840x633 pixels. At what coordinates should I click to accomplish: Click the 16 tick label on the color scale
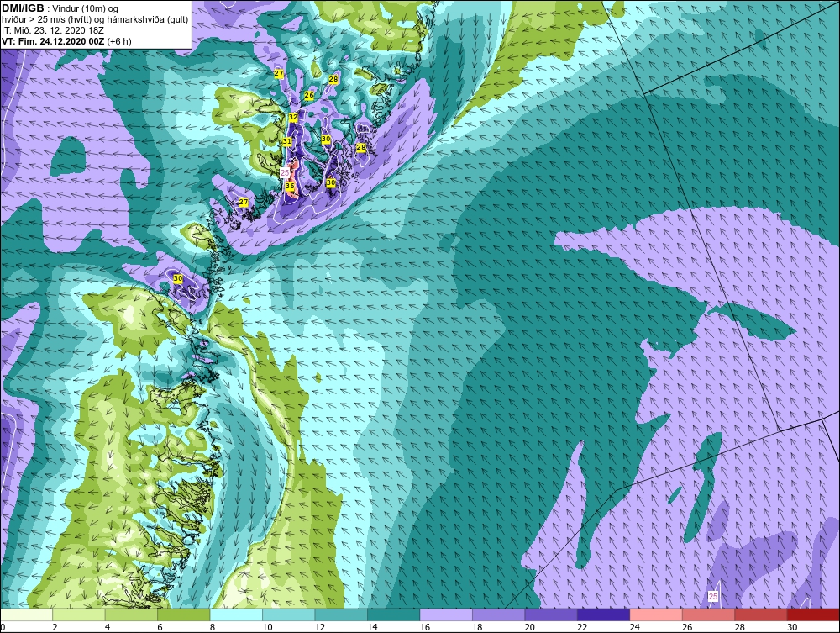pyautogui.click(x=425, y=627)
